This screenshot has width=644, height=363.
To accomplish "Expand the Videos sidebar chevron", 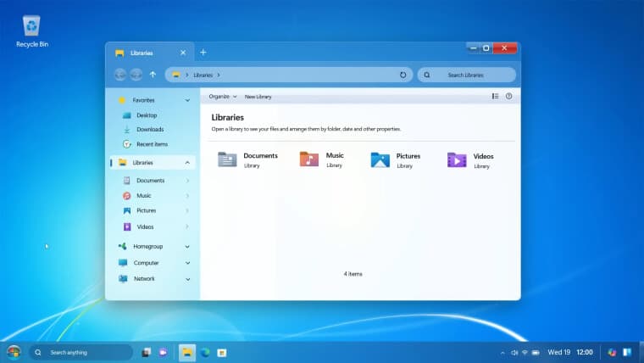I will tap(187, 227).
